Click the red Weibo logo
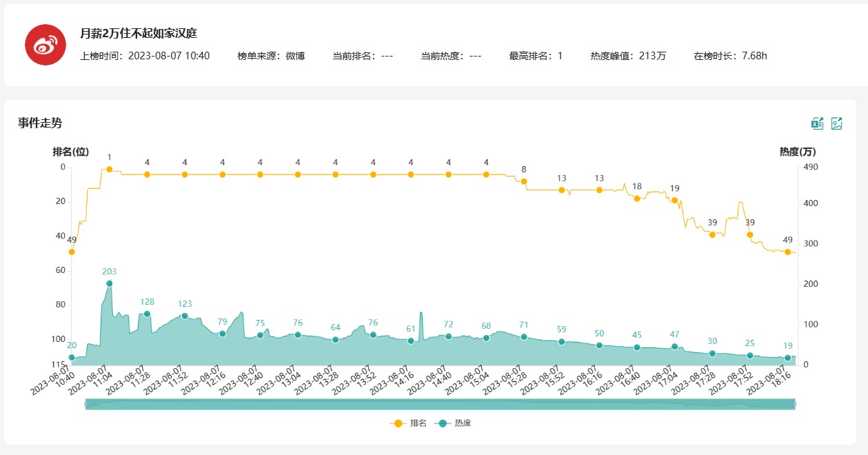 [x=46, y=45]
